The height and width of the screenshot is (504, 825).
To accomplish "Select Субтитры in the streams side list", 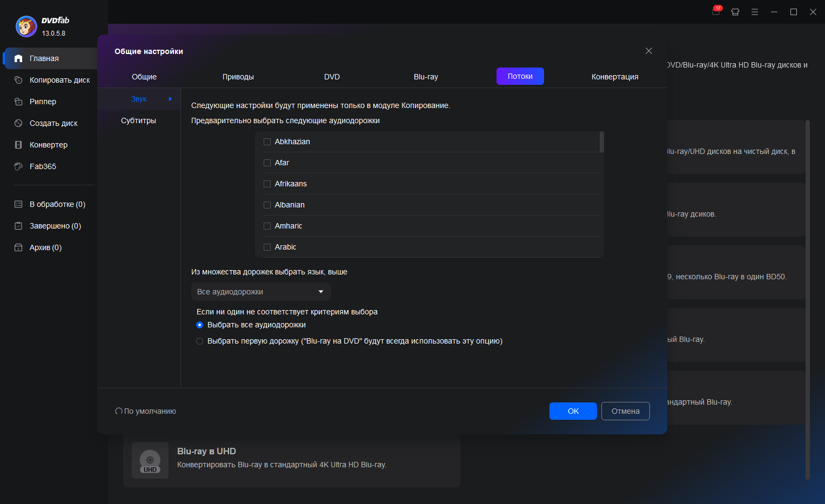I will coord(138,120).
